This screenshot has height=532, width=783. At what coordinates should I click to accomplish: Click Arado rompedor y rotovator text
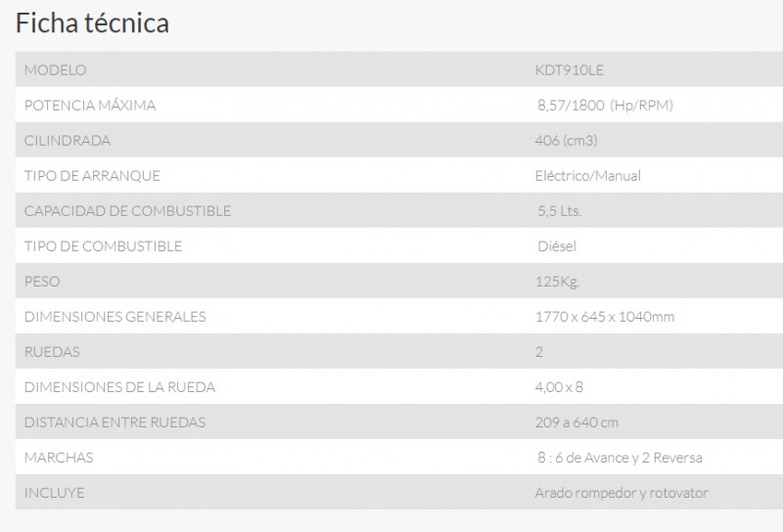[x=622, y=493]
